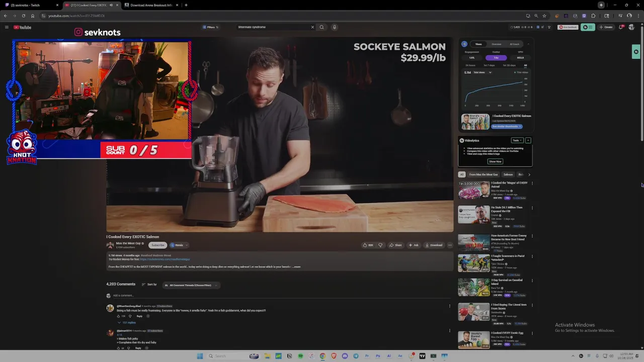
Task: Reload the page
Action: (23, 16)
